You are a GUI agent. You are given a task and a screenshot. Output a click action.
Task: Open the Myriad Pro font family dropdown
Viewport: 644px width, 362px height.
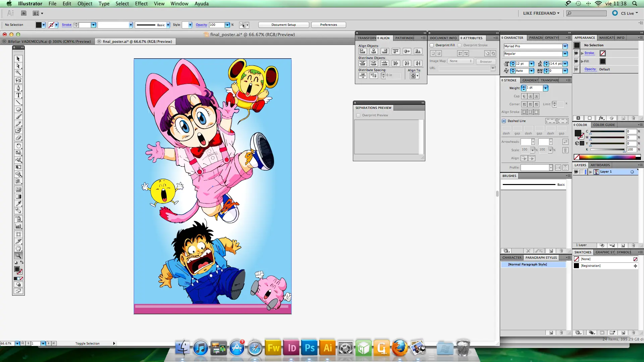point(565,46)
